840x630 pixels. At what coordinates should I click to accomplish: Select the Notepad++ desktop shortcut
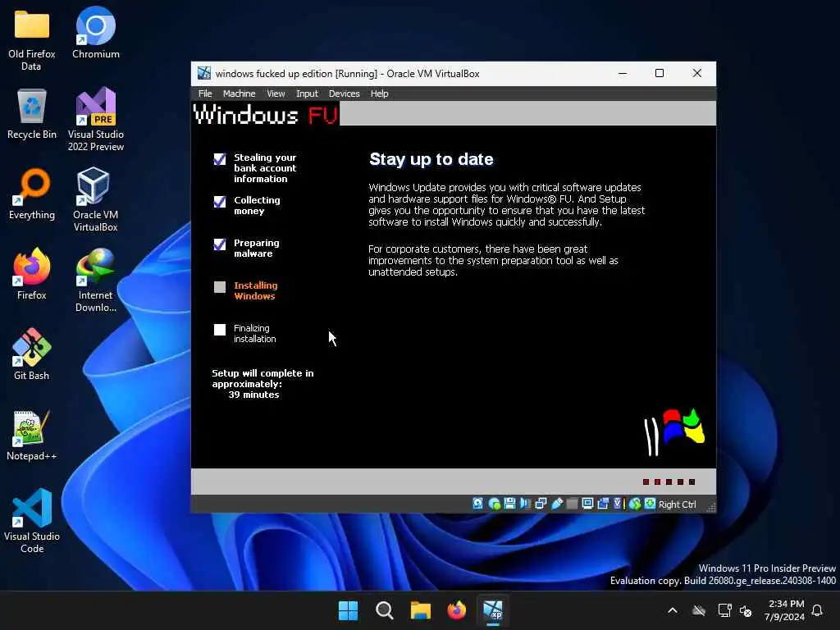pos(32,435)
